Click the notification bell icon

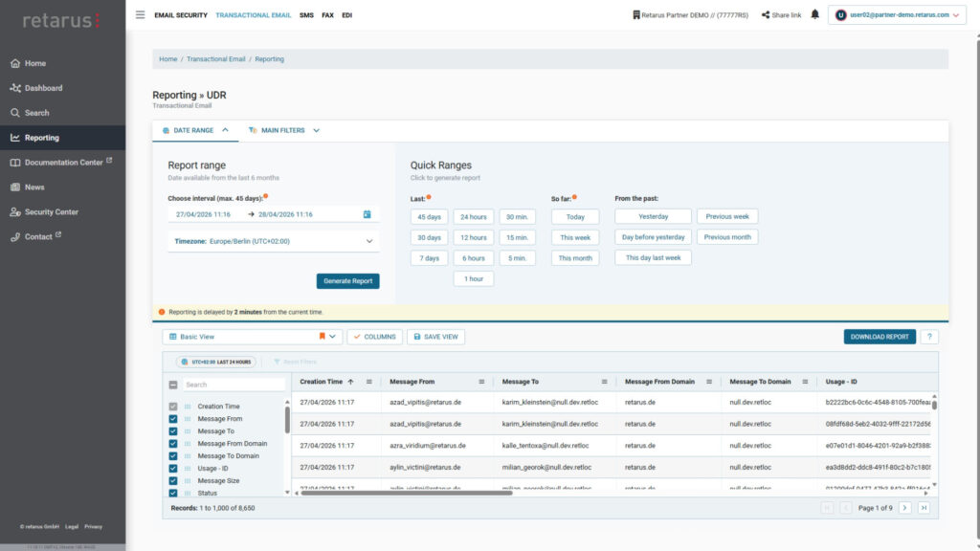815,15
